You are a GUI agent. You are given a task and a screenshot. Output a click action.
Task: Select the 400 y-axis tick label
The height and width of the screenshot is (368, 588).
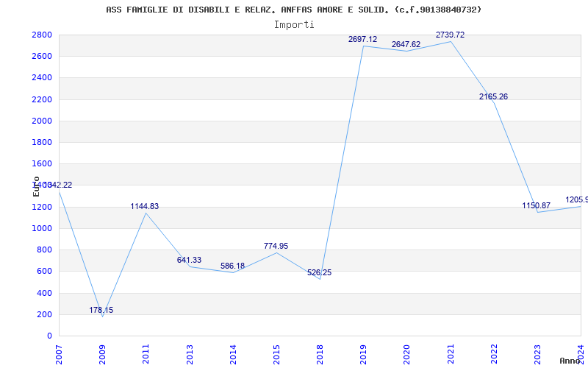pyautogui.click(x=45, y=293)
